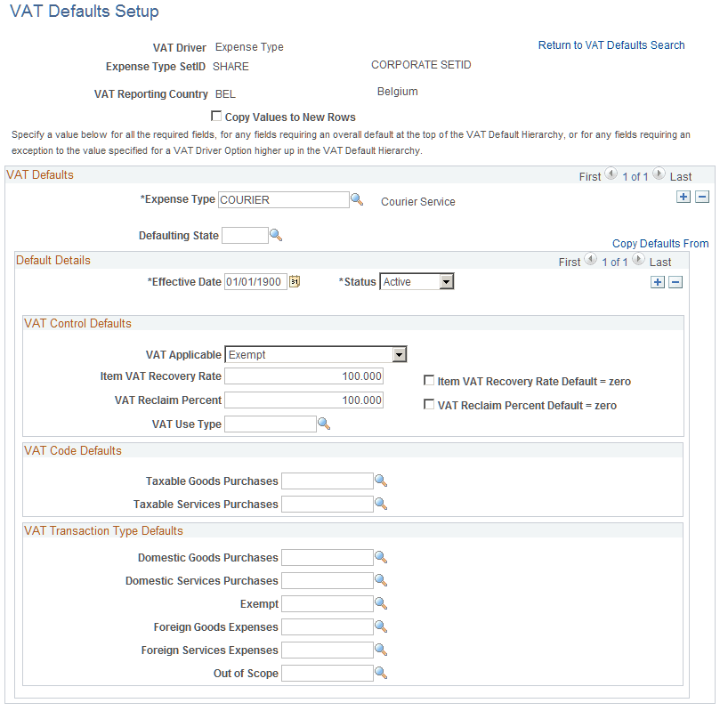This screenshot has width=728, height=711.
Task: Click the Copy Defaults From link
Action: coord(659,243)
